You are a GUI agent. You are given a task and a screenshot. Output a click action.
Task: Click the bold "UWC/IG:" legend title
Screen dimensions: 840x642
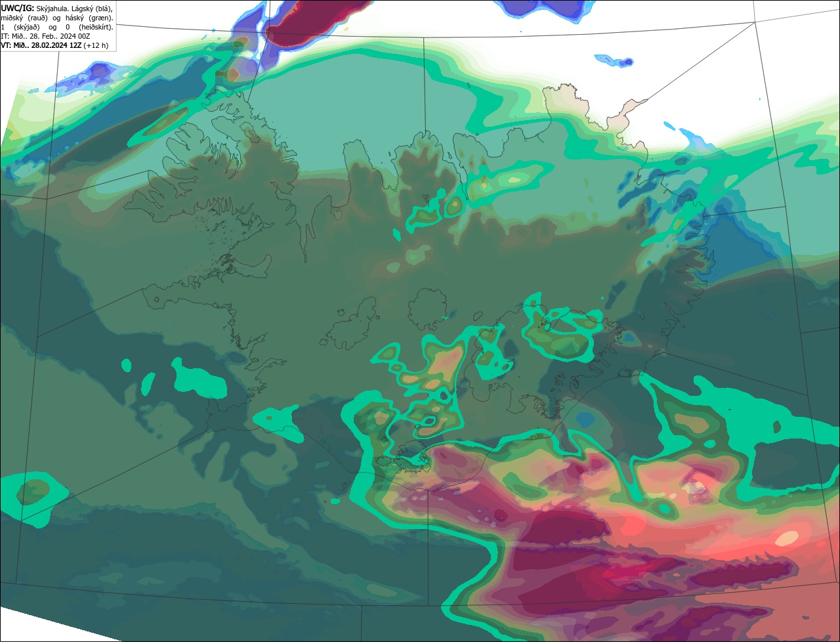pyautogui.click(x=18, y=9)
